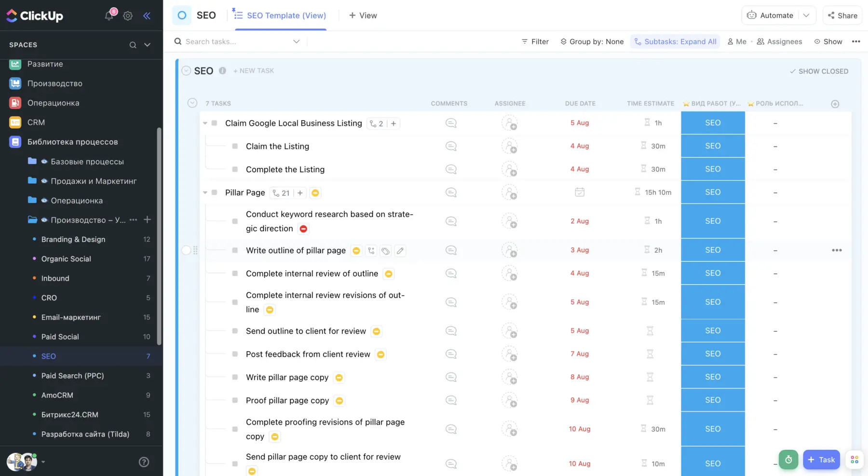Image resolution: width=868 pixels, height=476 pixels.
Task: Open the Automate dropdown arrow
Action: tap(806, 15)
